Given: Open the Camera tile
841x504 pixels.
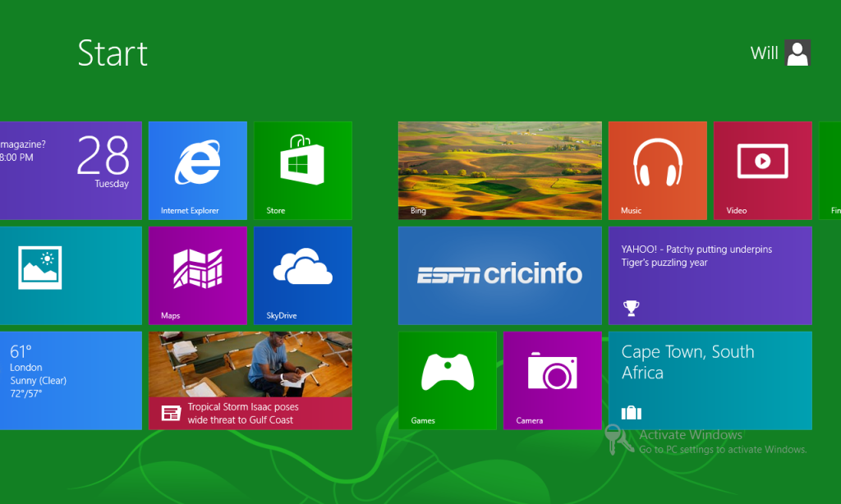Looking at the screenshot, I should (x=553, y=381).
